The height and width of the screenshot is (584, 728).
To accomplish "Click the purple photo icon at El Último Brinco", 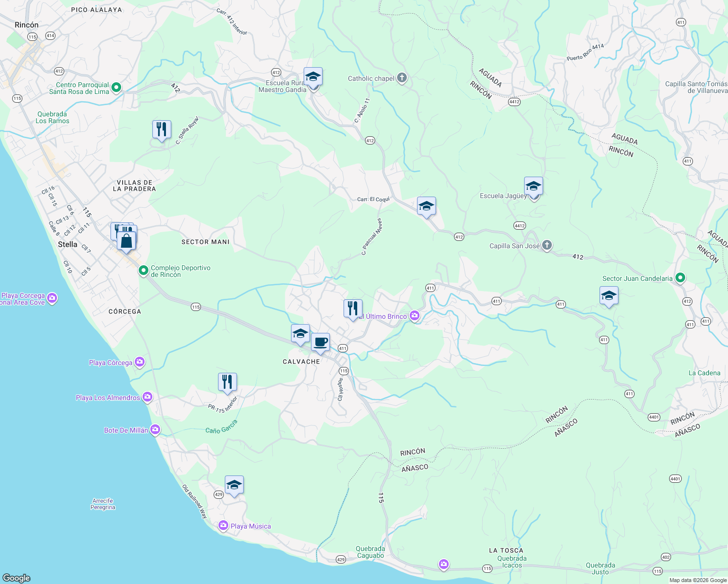I will click(x=415, y=315).
